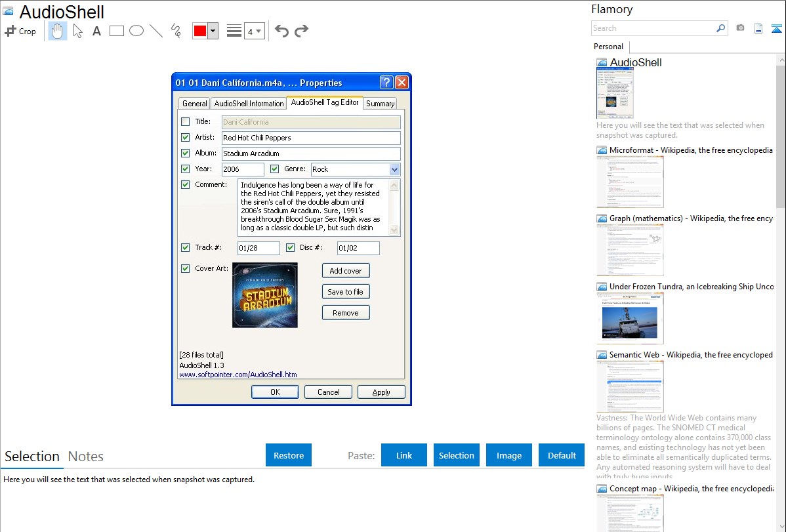Image resolution: width=786 pixels, height=532 pixels.
Task: Click the Artist field Red Hot Chili Peppers
Action: (x=311, y=138)
